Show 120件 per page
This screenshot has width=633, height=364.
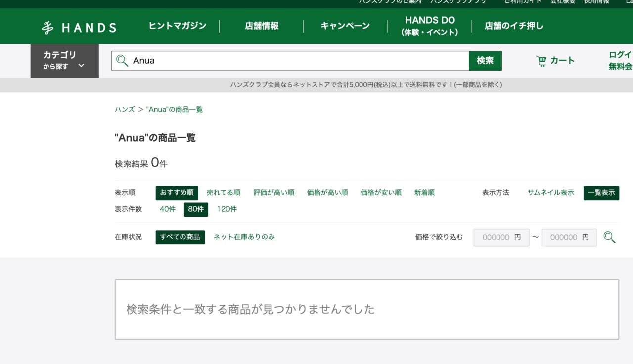pyautogui.click(x=226, y=209)
